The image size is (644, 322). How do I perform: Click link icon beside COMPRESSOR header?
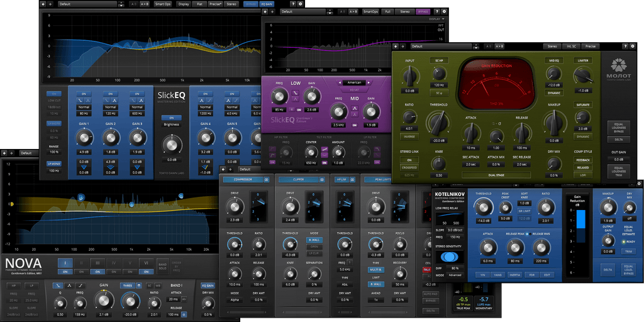(266, 179)
